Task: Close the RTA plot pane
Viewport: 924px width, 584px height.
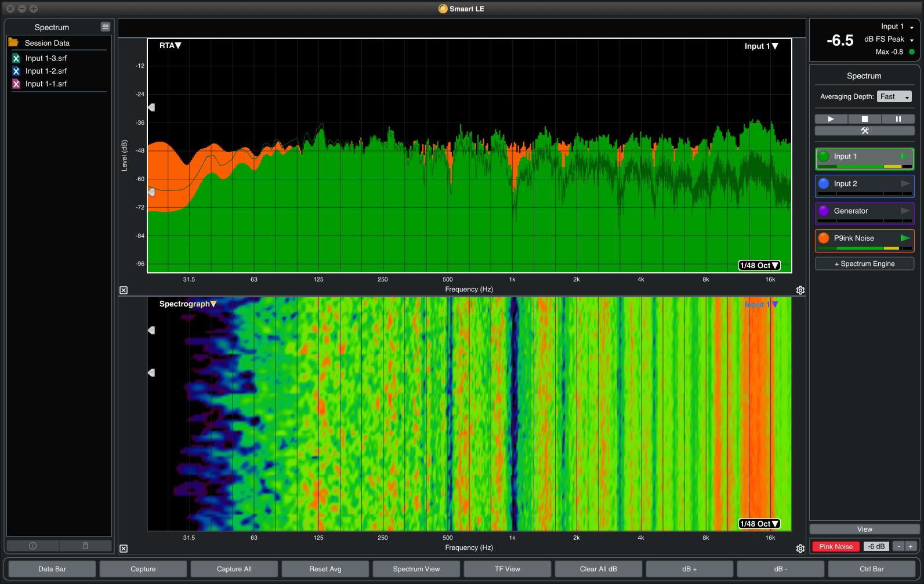Action: (x=124, y=290)
